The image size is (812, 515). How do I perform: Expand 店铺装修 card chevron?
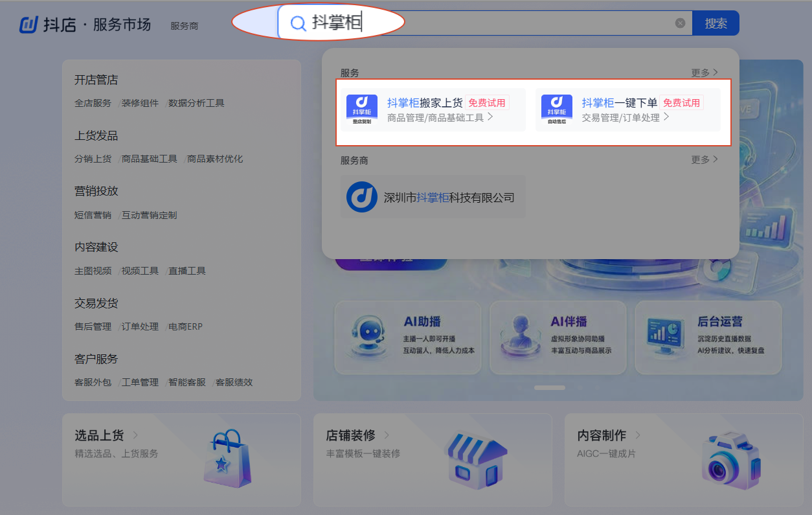point(387,435)
